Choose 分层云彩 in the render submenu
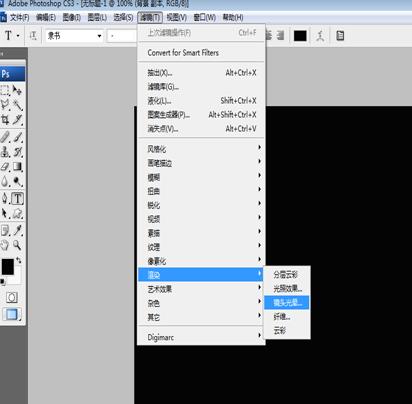This screenshot has width=412, height=404. point(287,275)
